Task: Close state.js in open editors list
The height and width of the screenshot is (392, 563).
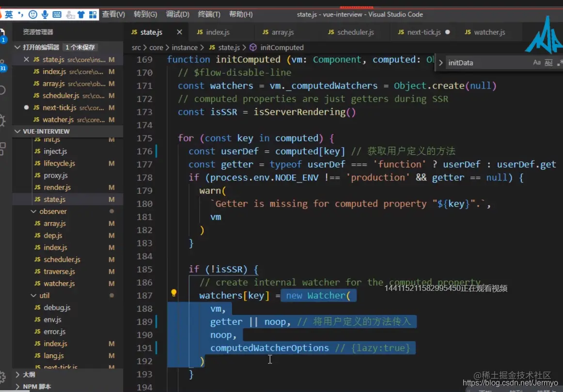Action: coord(26,60)
